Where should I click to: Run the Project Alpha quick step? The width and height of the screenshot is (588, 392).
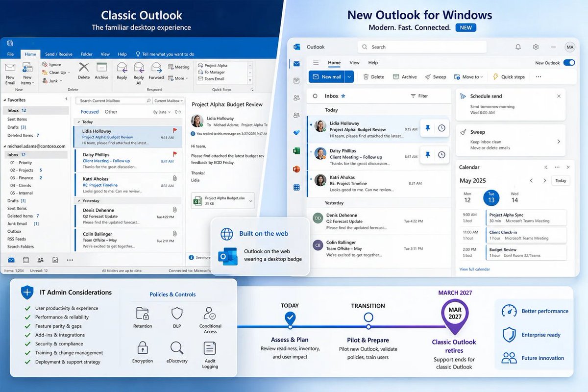point(213,66)
